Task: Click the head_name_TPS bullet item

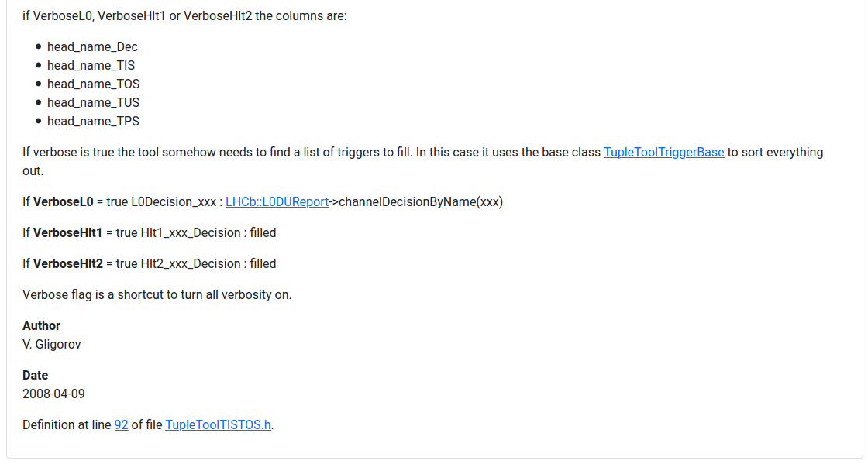Action: (x=93, y=121)
